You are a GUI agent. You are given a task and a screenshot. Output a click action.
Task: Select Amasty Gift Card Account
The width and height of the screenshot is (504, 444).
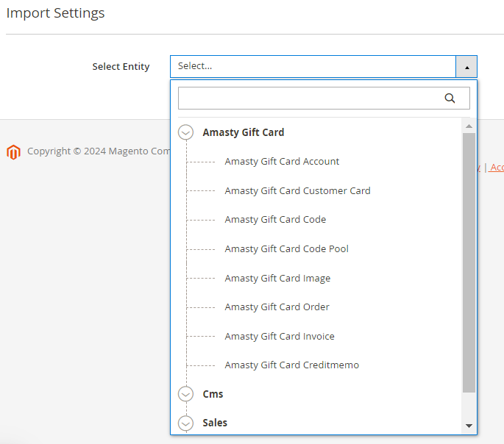pyautogui.click(x=282, y=162)
